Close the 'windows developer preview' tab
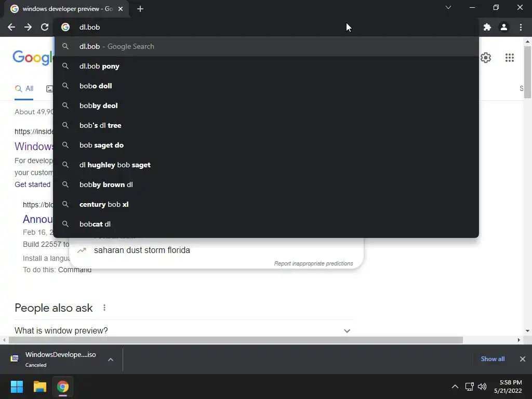The width and height of the screenshot is (532, 399). (x=121, y=9)
